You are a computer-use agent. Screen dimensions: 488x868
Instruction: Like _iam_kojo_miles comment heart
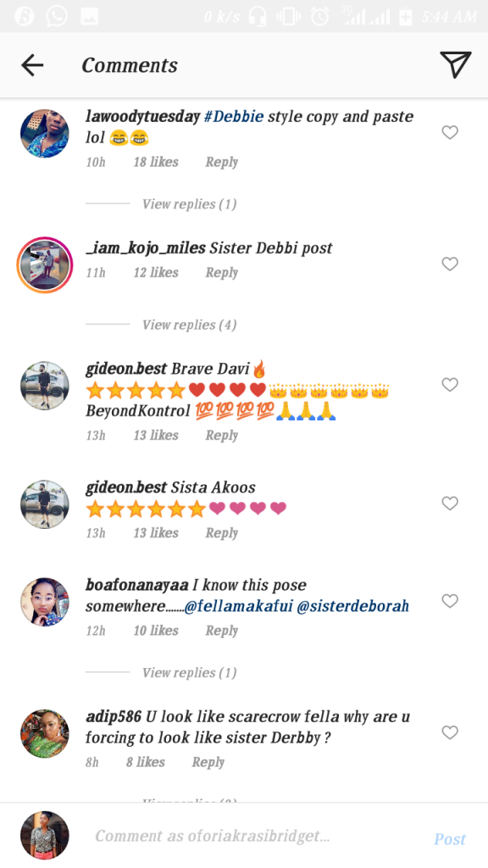pos(450,264)
